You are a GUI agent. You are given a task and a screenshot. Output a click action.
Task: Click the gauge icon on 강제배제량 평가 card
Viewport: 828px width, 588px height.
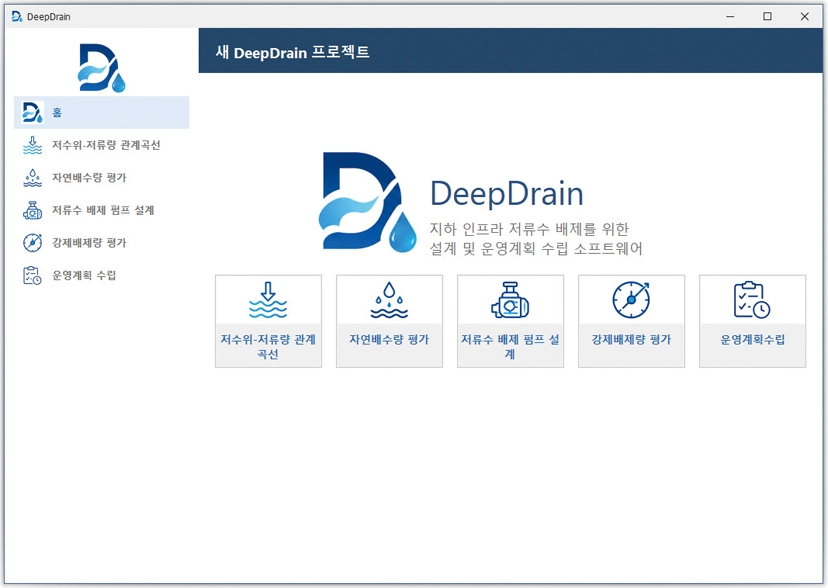click(631, 300)
